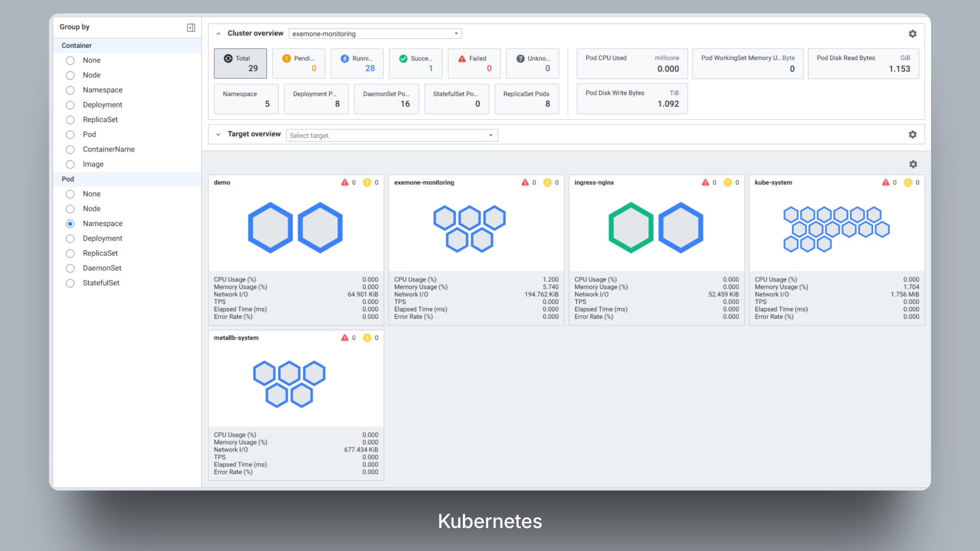980x551 pixels.
Task: Collapse the Group by side panel
Action: tap(191, 28)
